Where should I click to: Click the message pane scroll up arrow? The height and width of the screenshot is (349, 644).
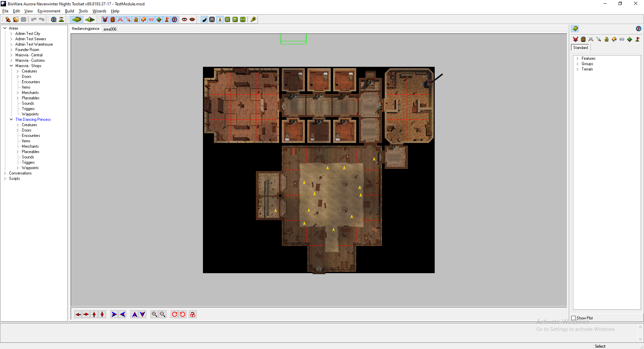pyautogui.click(x=640, y=327)
